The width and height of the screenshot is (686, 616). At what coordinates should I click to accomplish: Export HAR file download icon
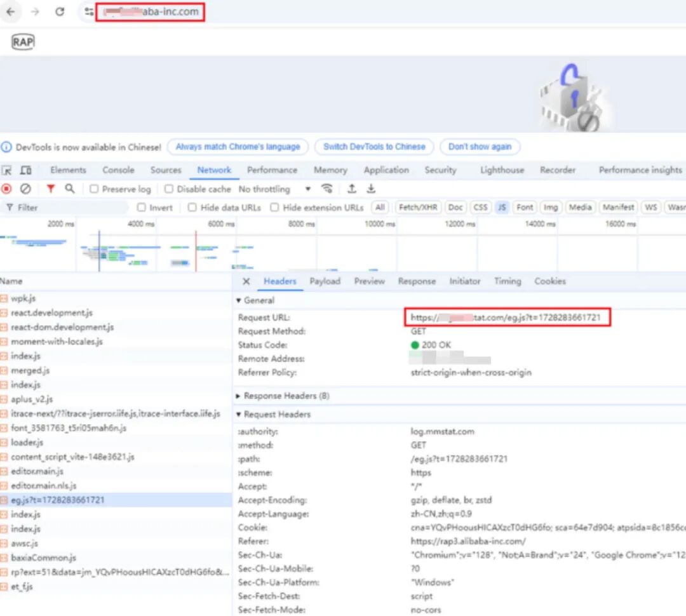pyautogui.click(x=371, y=189)
